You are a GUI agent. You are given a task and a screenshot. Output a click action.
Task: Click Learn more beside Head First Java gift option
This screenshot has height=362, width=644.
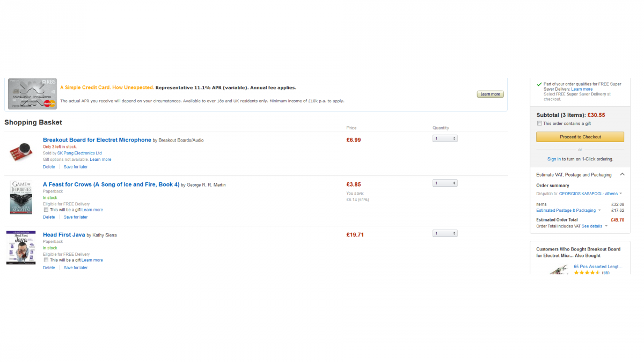[92, 260]
